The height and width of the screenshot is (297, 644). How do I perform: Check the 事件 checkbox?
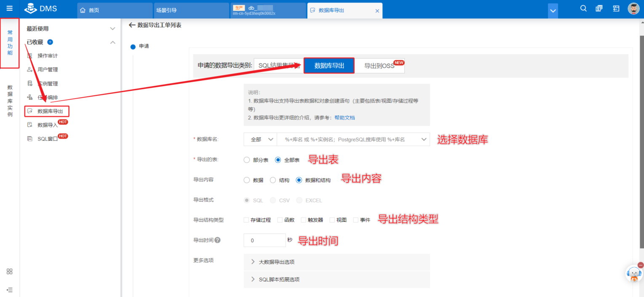click(355, 220)
